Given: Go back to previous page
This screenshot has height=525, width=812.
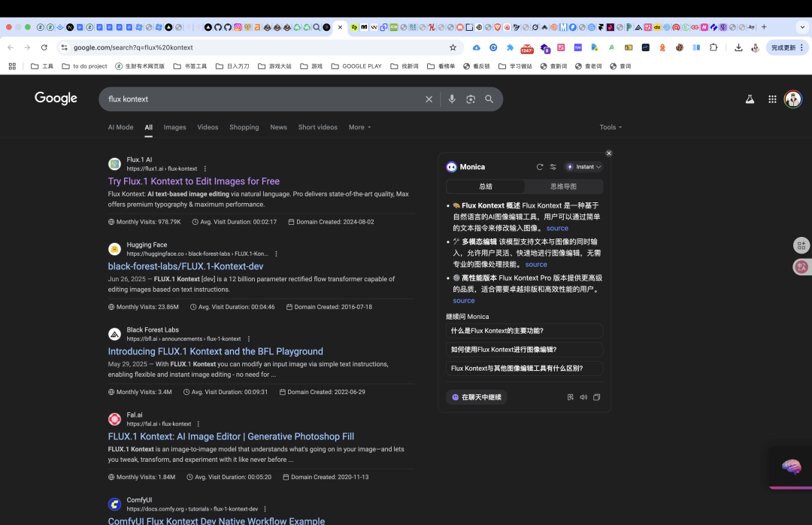Looking at the screenshot, I should [11, 47].
